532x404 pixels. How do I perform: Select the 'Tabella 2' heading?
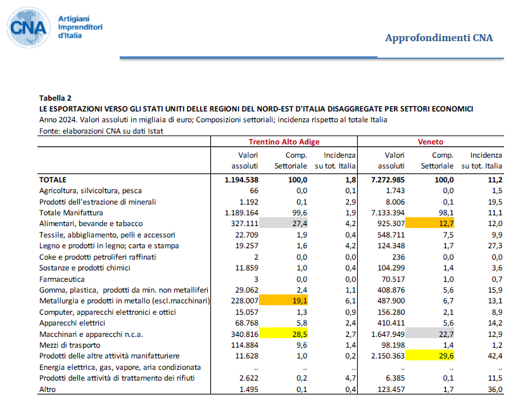coord(55,98)
